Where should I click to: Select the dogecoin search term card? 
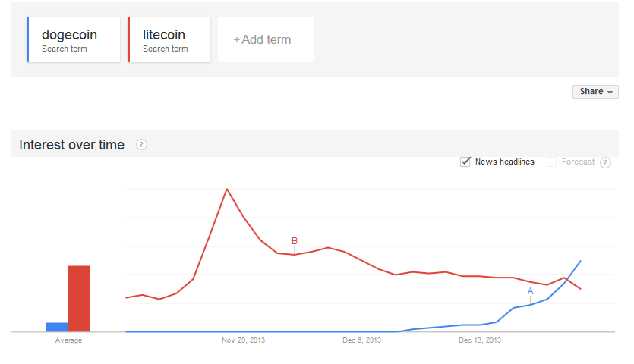click(73, 39)
